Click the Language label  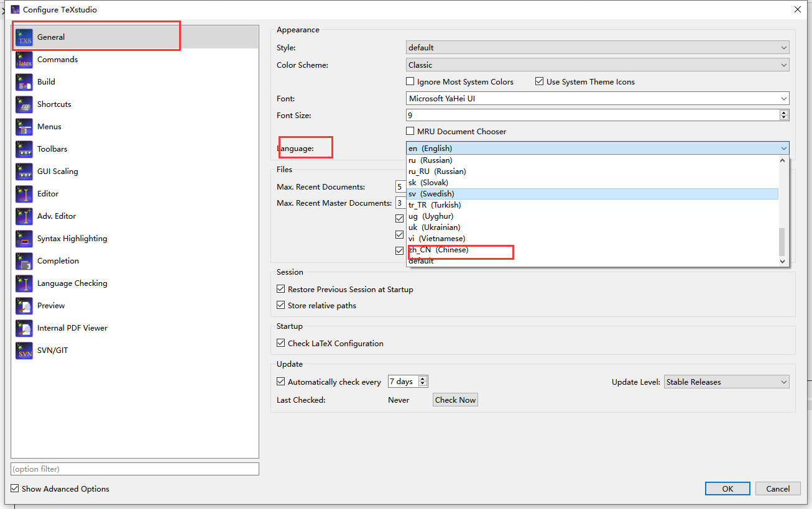(295, 148)
